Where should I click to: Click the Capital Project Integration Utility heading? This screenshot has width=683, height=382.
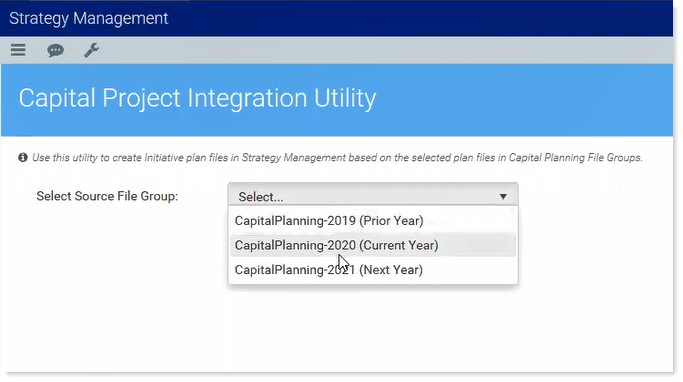tap(197, 98)
